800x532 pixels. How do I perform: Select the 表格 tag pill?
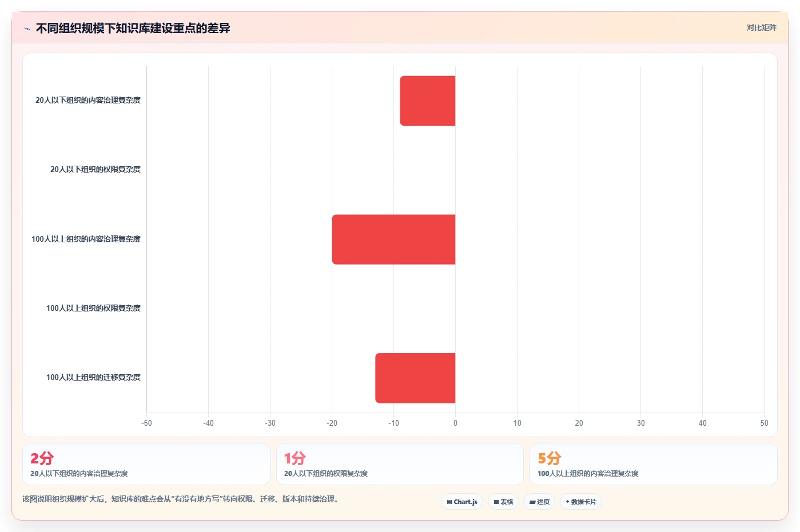[x=503, y=502]
